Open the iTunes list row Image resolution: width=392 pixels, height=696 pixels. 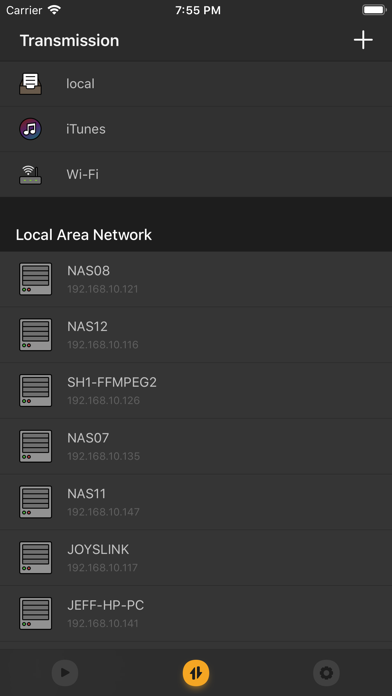[196, 129]
